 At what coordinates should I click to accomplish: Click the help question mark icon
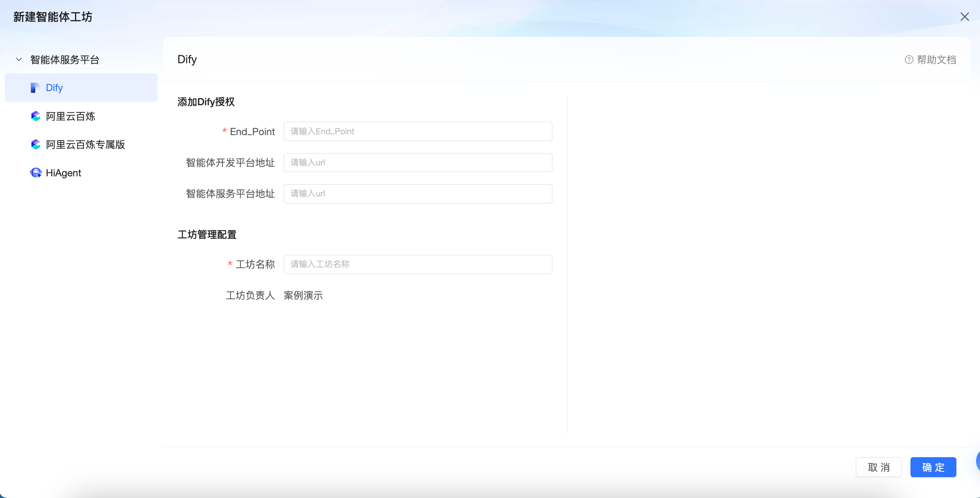pos(909,60)
